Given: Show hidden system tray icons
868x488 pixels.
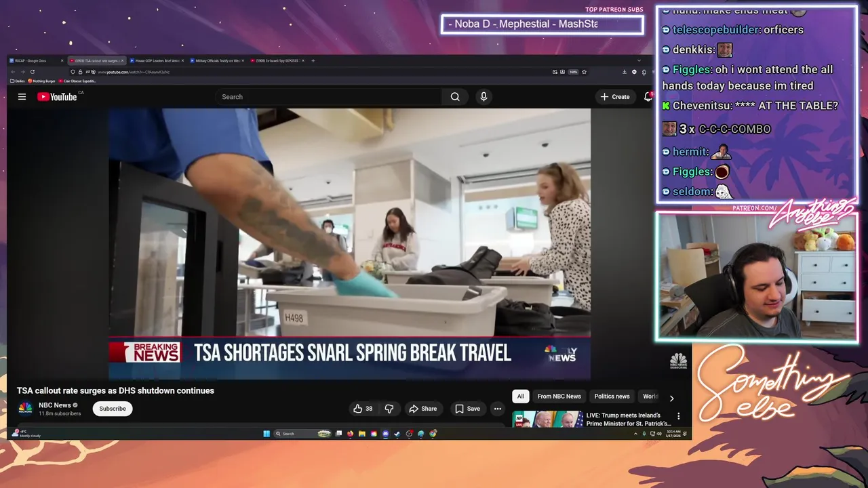Looking at the screenshot, I should [x=635, y=434].
